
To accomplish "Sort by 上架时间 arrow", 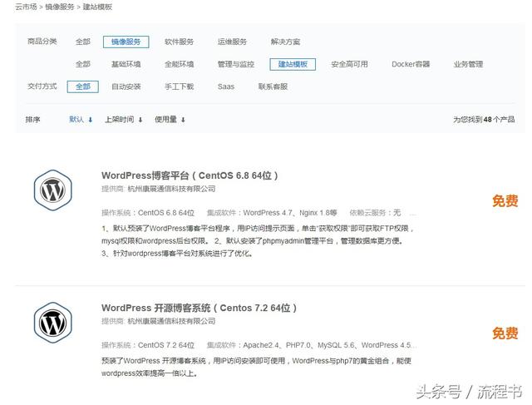I will tap(140, 120).
